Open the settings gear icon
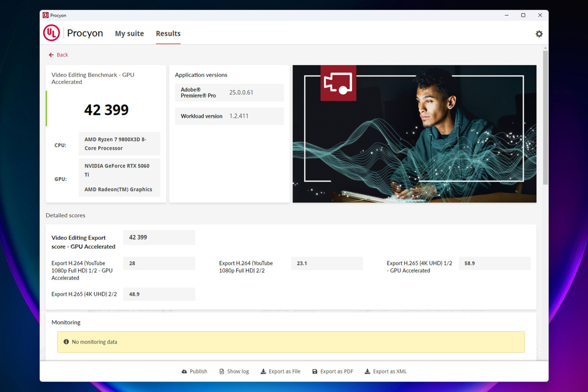This screenshot has height=392, width=588. [539, 34]
